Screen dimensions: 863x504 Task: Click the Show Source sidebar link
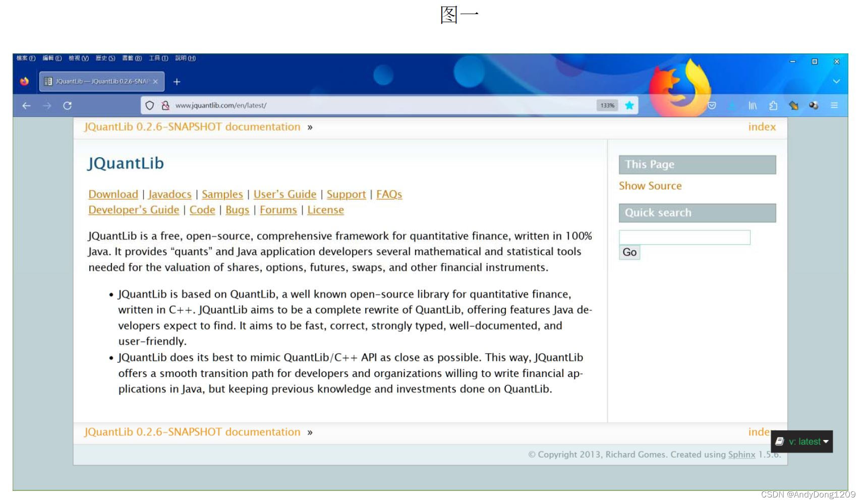click(650, 186)
